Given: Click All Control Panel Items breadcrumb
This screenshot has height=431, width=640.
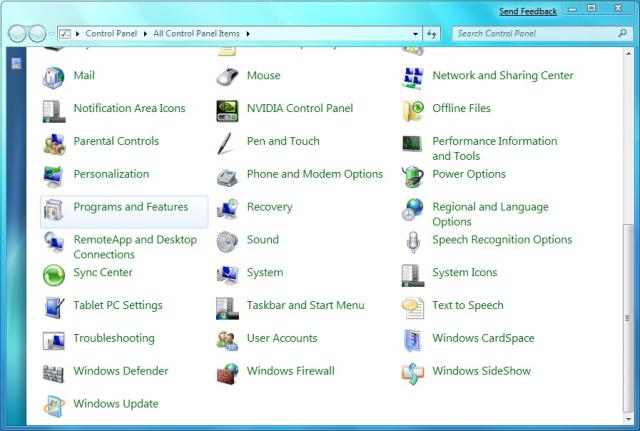Looking at the screenshot, I should [196, 33].
